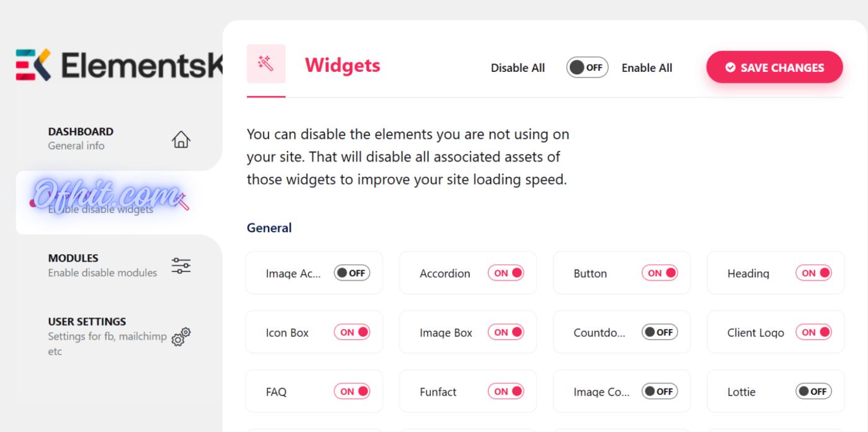
Task: Toggle the Disable All / Enable All switch
Action: 587,68
